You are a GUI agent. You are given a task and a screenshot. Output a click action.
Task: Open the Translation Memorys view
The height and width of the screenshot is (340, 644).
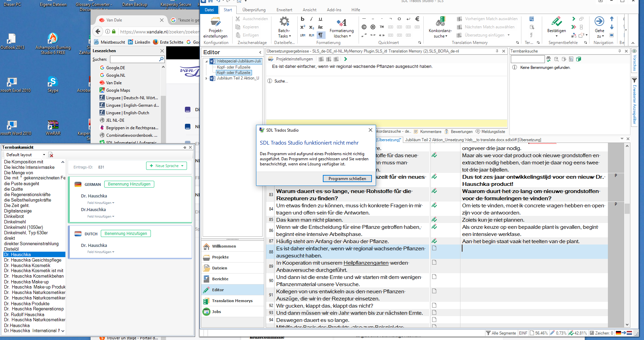tap(233, 301)
